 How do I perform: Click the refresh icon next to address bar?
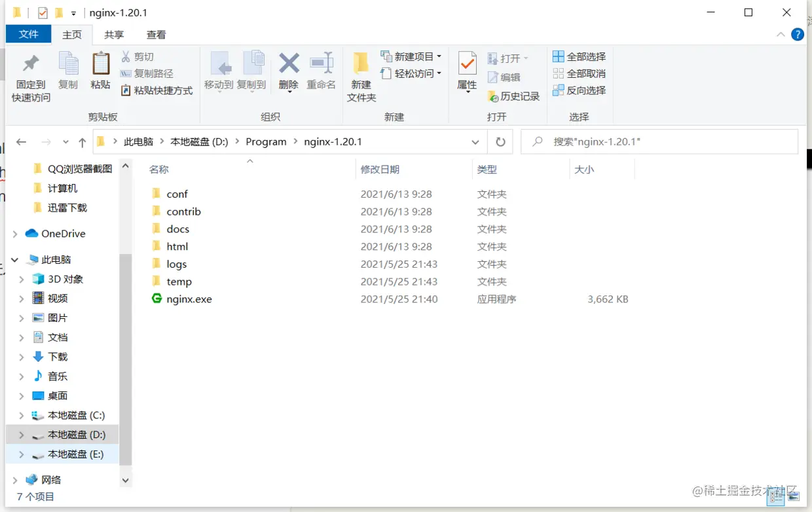[x=500, y=141]
